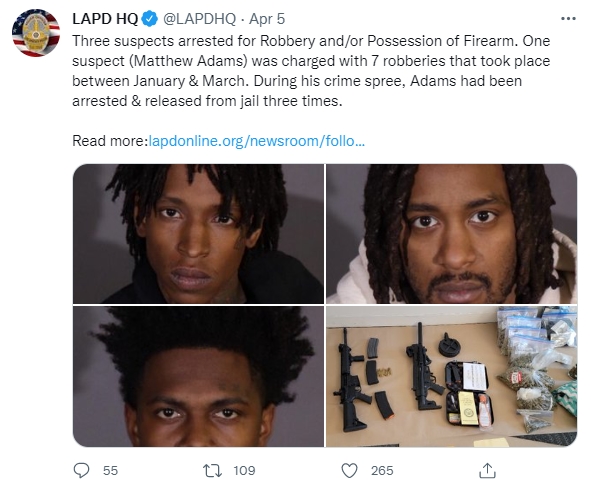The height and width of the screenshot is (486, 591).
Task: Open the Apr 5 timestamp link
Action: click(267, 19)
